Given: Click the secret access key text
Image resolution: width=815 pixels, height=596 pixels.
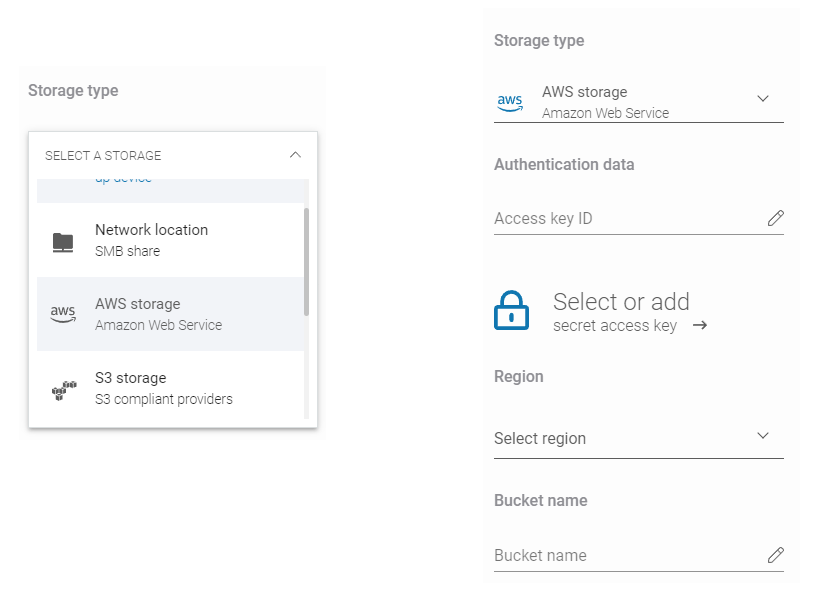Looking at the screenshot, I should pos(614,326).
